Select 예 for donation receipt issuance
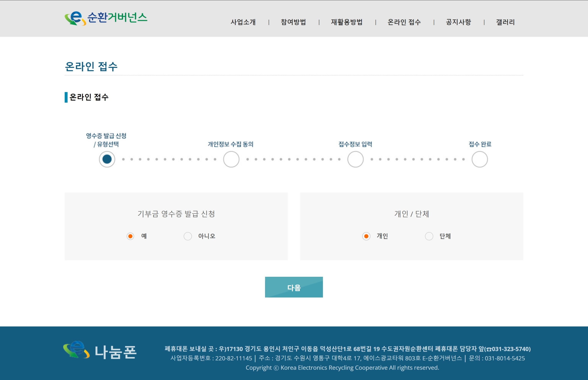 (130, 236)
